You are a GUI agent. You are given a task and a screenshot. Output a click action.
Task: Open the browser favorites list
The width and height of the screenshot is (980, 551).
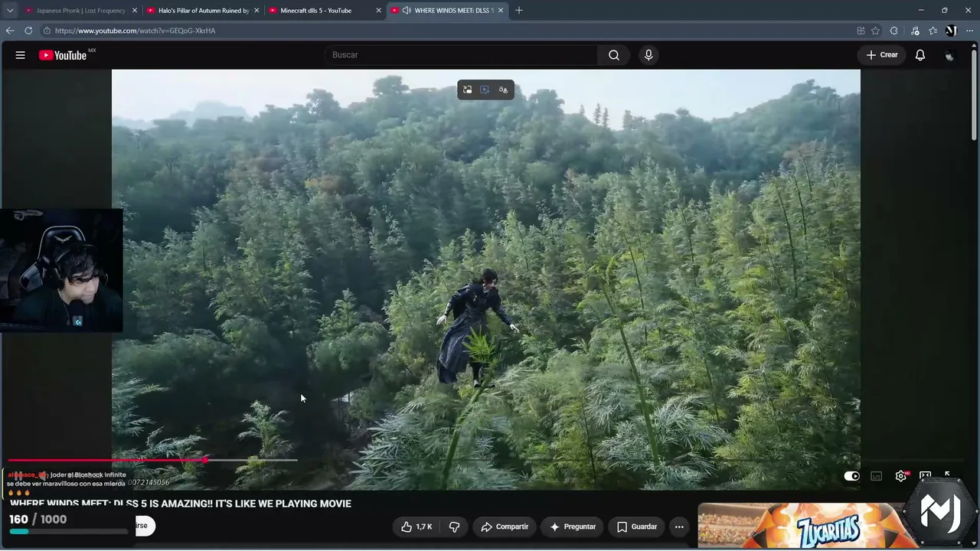point(933,31)
